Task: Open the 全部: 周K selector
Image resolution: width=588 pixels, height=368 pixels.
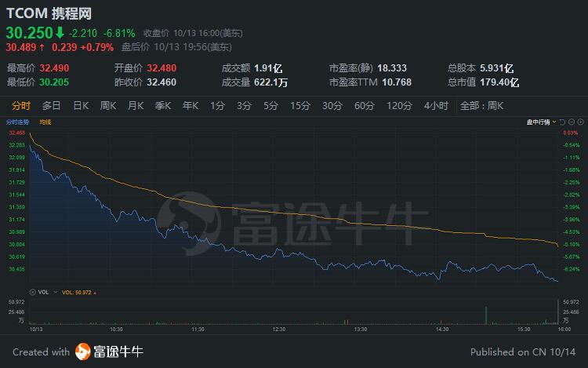Action: point(481,106)
